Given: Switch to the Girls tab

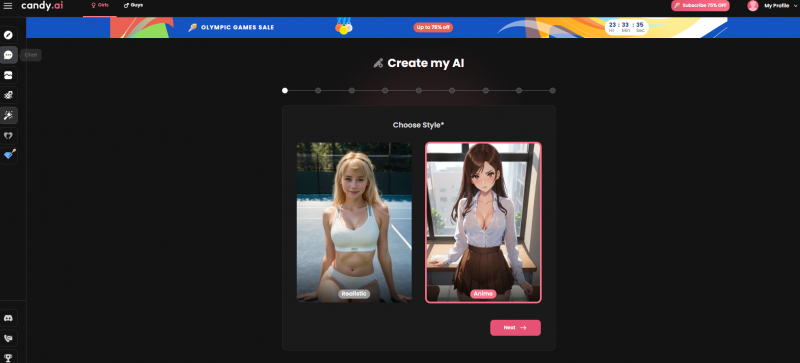Looking at the screenshot, I should coord(99,6).
